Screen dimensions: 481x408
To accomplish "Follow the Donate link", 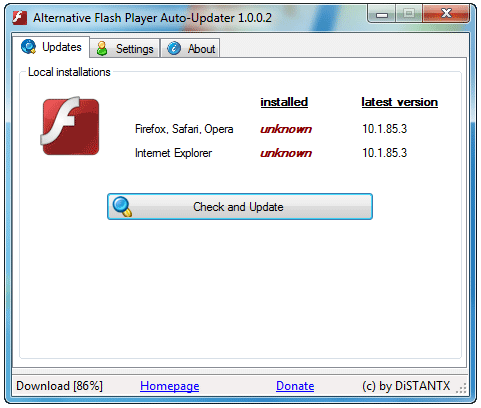I will click(295, 386).
